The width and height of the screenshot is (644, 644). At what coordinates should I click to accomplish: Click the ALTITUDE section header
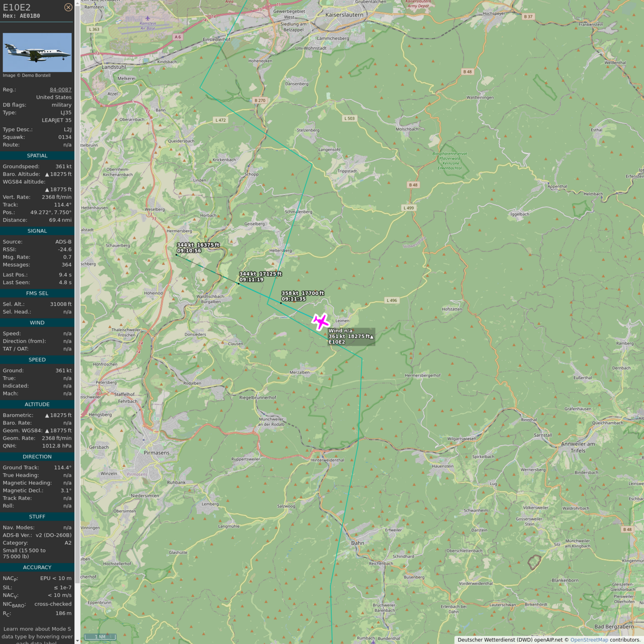click(37, 404)
